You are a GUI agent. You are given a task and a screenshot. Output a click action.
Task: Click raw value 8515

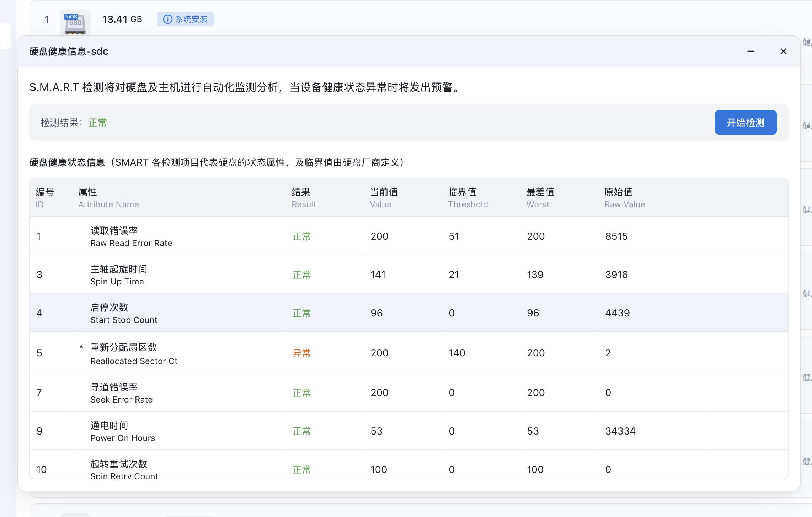click(616, 236)
